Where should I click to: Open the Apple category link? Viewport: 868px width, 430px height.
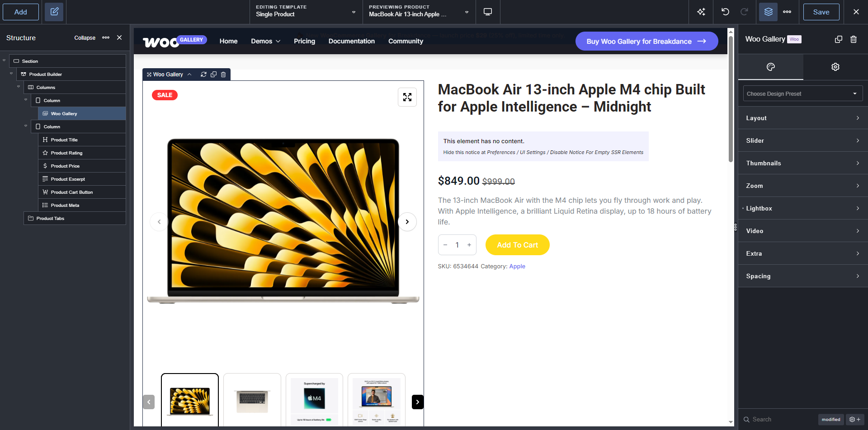coord(517,266)
